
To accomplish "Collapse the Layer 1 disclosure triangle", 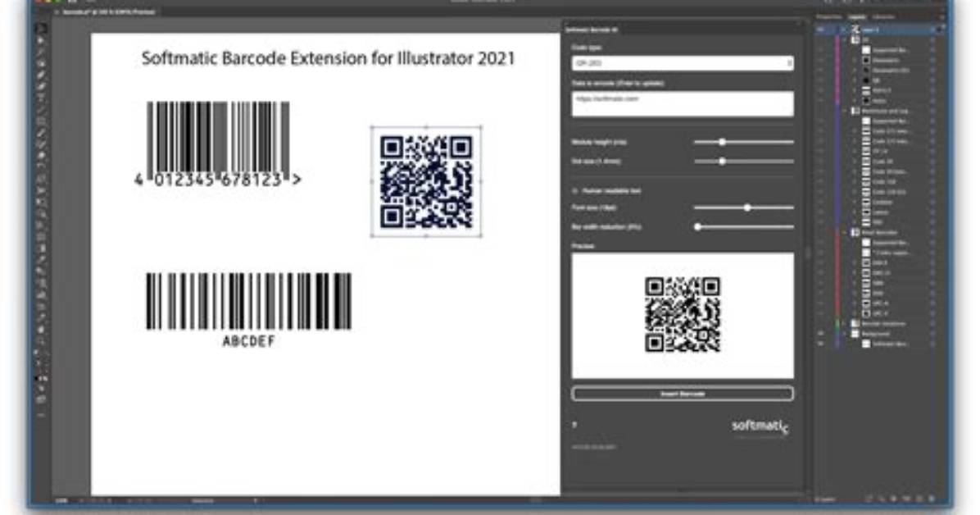I will [x=843, y=30].
